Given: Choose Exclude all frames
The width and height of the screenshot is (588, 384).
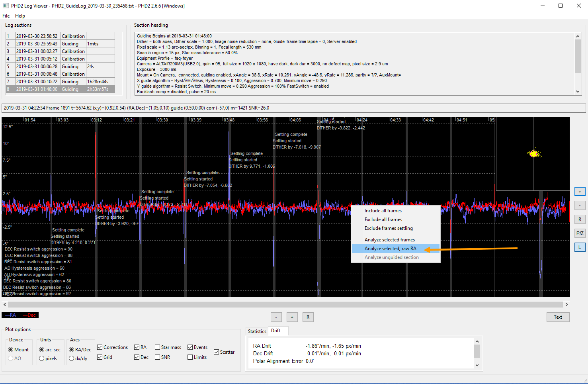Looking at the screenshot, I should (395, 219).
